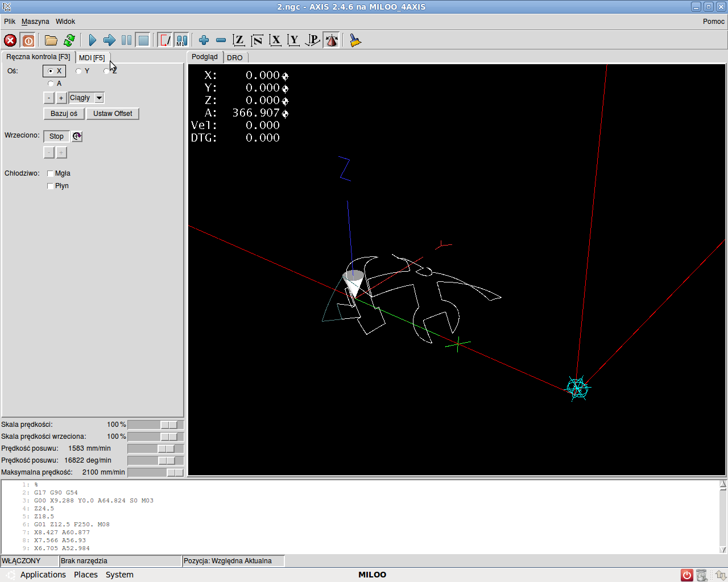Open the Plik menu

click(x=10, y=22)
